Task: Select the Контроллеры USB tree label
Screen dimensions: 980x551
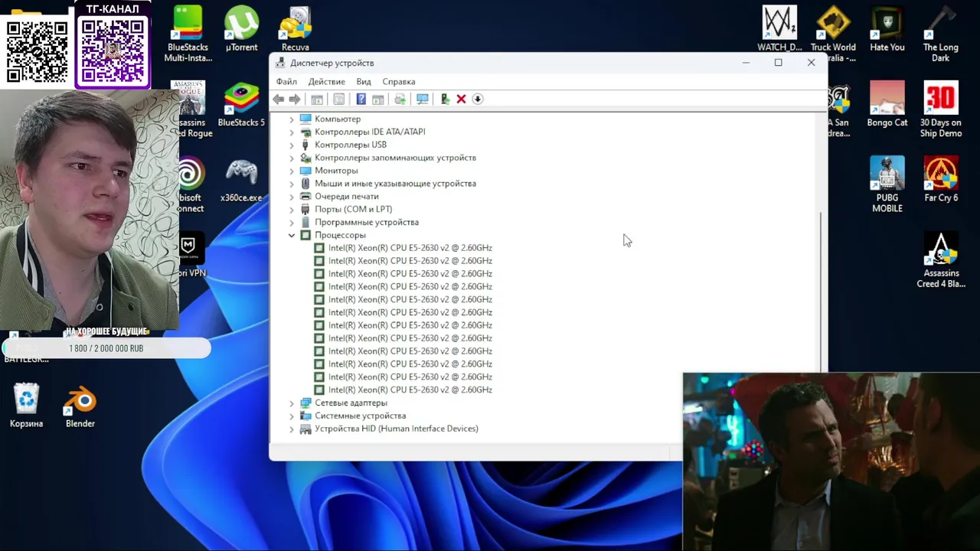Action: coord(351,145)
